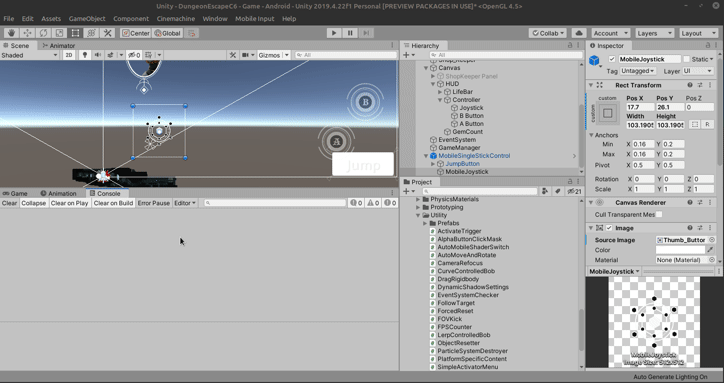Toggle scene lighting bulb icon

pyautogui.click(x=84, y=55)
